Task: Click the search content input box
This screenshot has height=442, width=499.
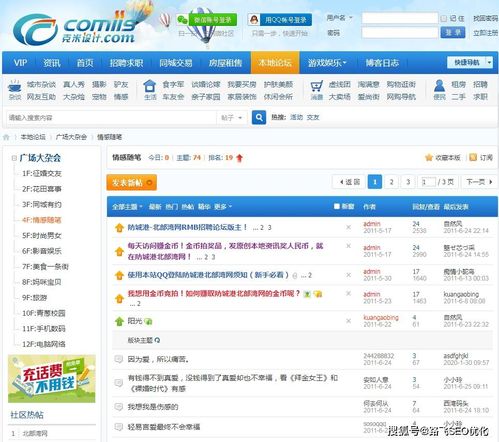Action: coord(111,118)
